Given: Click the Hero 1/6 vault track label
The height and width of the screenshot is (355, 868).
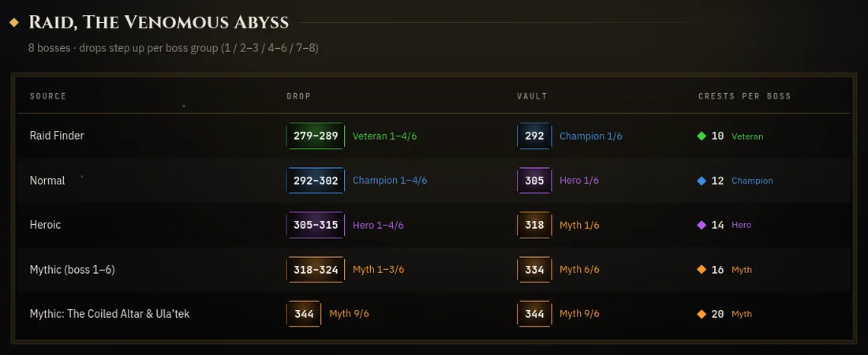Looking at the screenshot, I should (579, 181).
